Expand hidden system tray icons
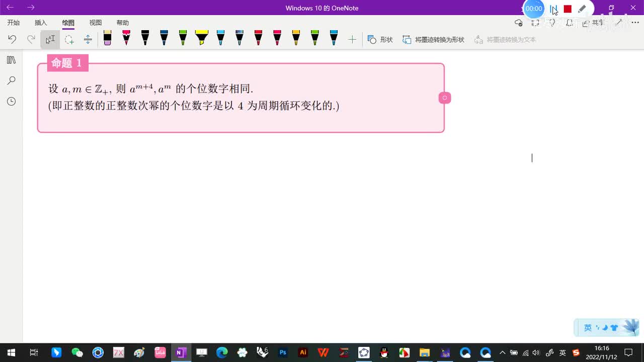This screenshot has height=362, width=644. [502, 352]
